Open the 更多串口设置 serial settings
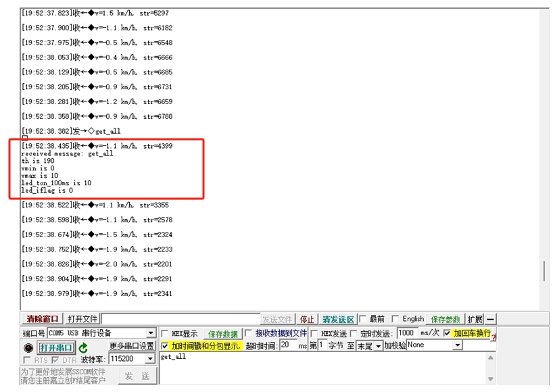 tap(132, 347)
